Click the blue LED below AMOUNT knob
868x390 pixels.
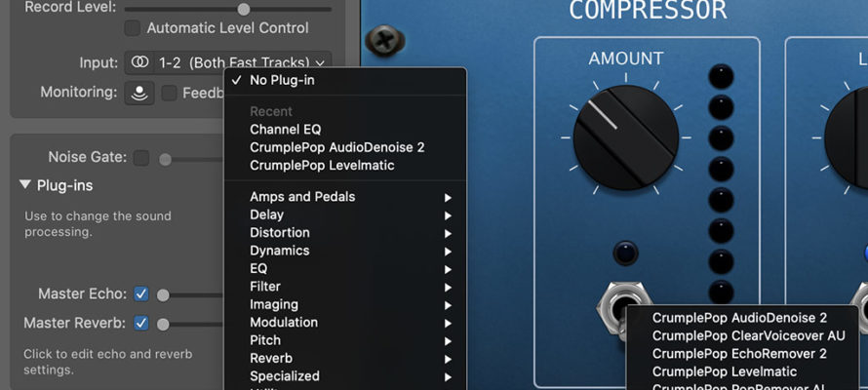pos(625,253)
